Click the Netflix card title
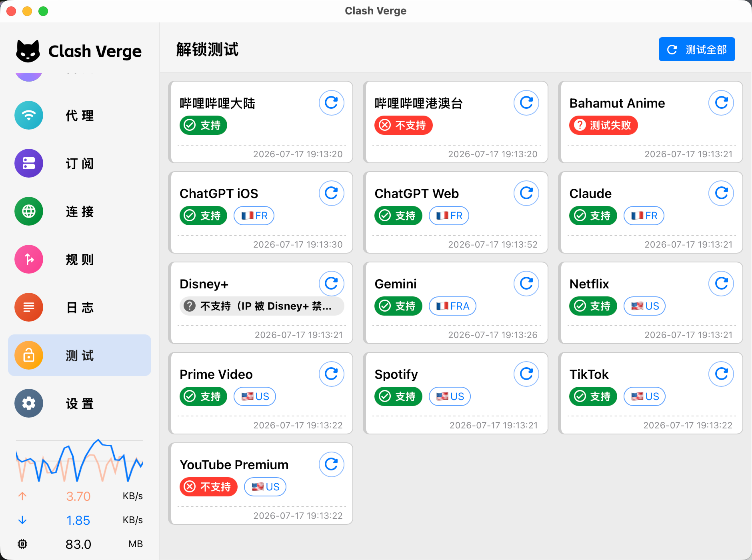 tap(589, 284)
